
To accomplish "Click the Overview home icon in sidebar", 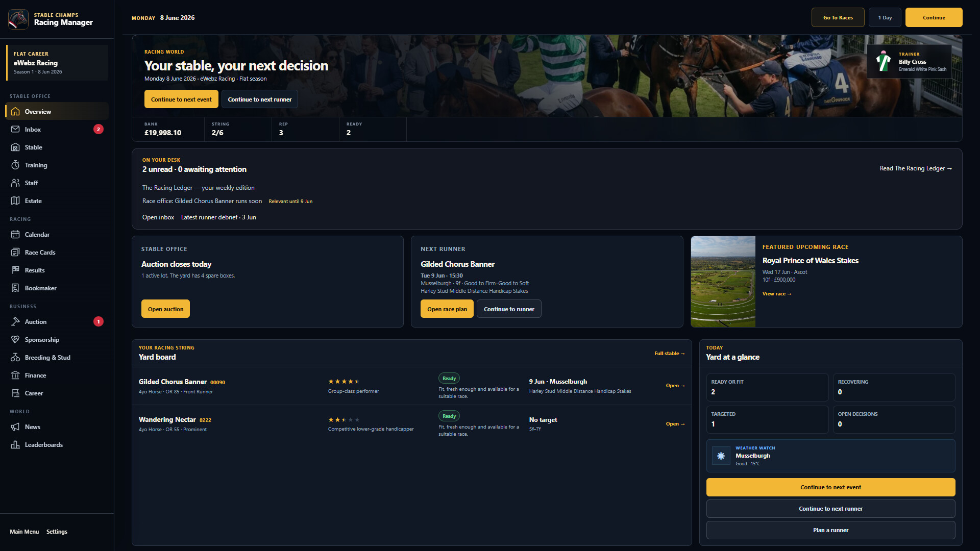I will (15, 111).
